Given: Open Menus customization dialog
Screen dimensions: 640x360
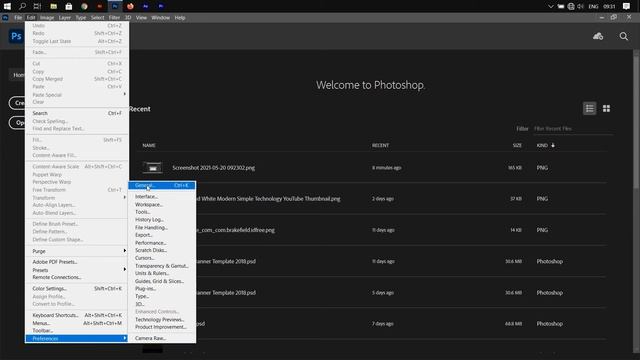Looking at the screenshot, I should click(77, 323).
